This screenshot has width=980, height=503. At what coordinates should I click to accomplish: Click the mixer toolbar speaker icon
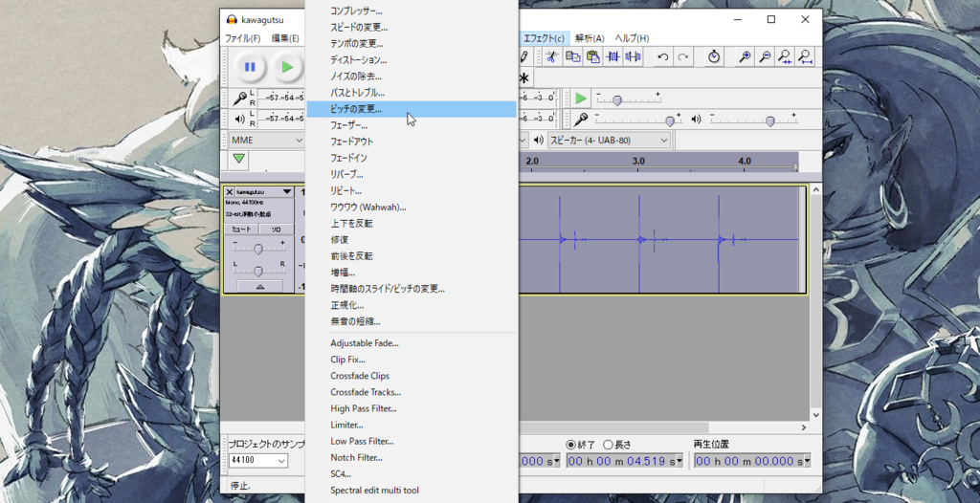(697, 119)
